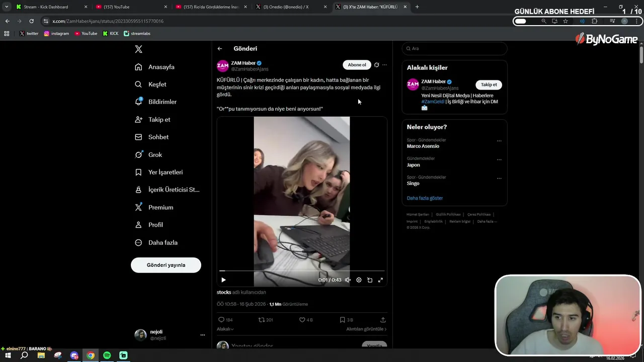Open Windows Start menu
The image size is (644, 362).
(8, 355)
